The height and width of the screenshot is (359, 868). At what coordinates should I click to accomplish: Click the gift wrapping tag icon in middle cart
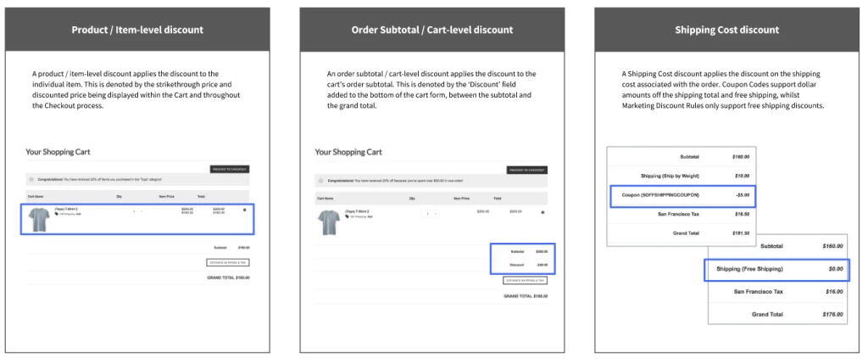pos(347,216)
